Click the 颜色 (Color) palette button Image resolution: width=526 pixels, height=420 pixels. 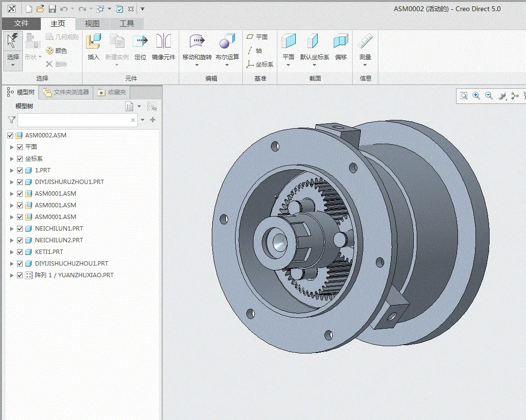coord(56,50)
